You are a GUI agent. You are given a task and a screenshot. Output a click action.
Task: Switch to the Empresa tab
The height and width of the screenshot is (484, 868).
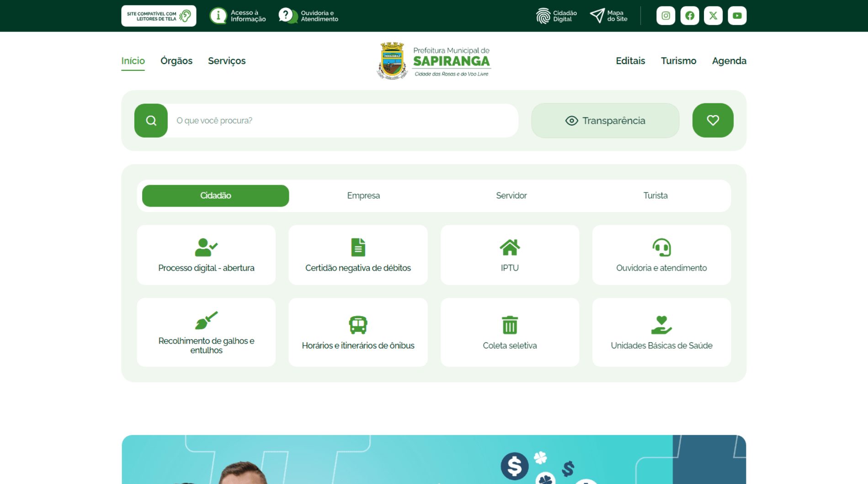tap(363, 196)
